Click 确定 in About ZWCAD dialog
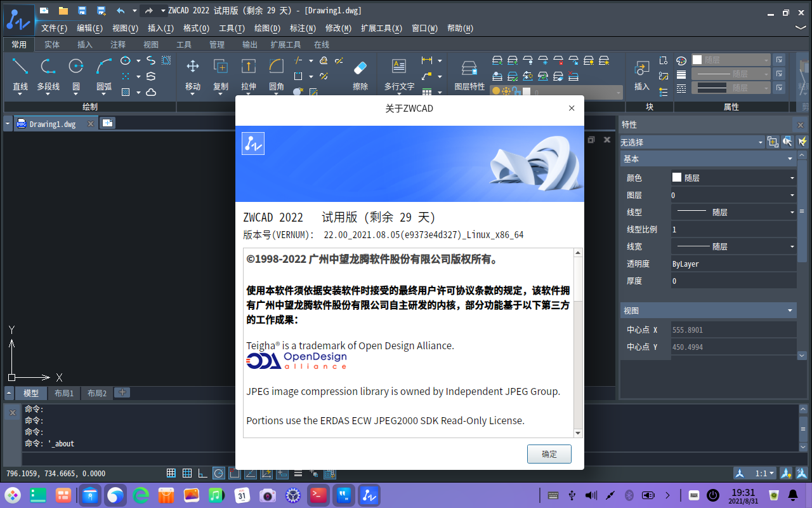Screen dimensions: 812x508 549,454
